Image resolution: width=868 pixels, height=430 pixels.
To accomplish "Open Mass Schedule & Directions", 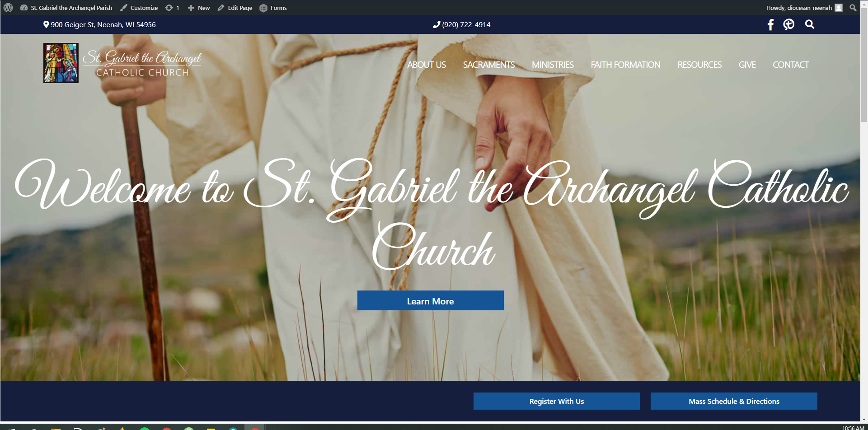I will 733,401.
